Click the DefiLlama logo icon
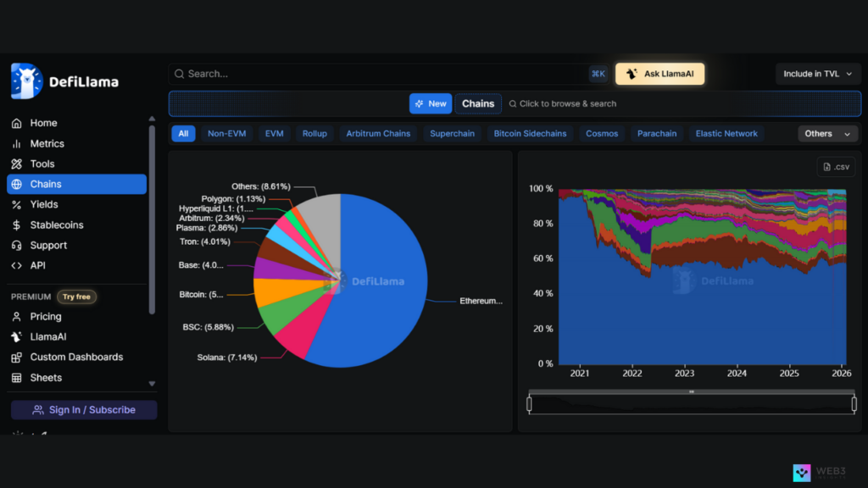Screen dimensions: 868x488 pyautogui.click(x=26, y=81)
